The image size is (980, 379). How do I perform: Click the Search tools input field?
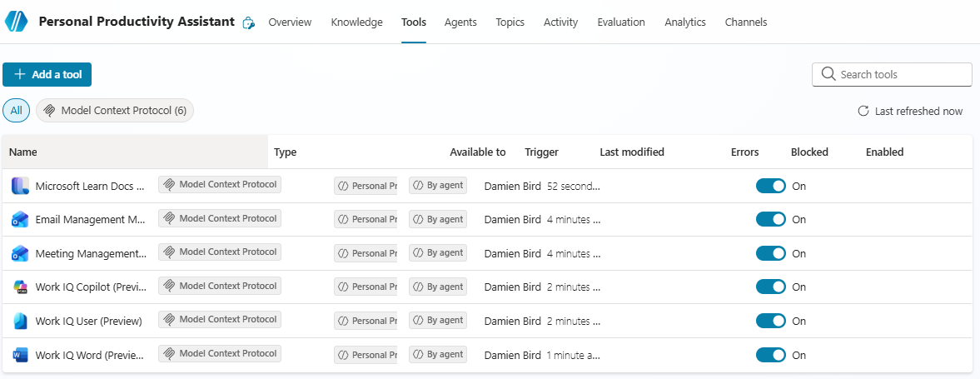coord(892,74)
